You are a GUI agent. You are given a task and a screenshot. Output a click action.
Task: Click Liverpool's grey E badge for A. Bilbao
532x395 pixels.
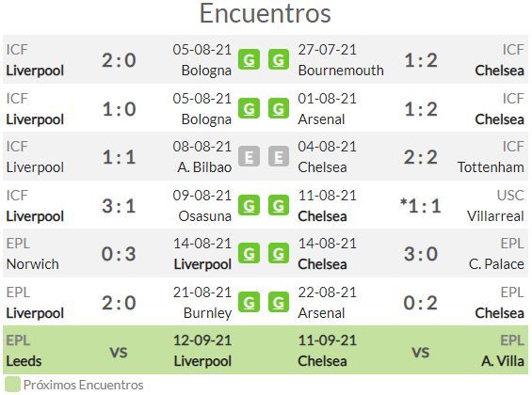pos(249,156)
